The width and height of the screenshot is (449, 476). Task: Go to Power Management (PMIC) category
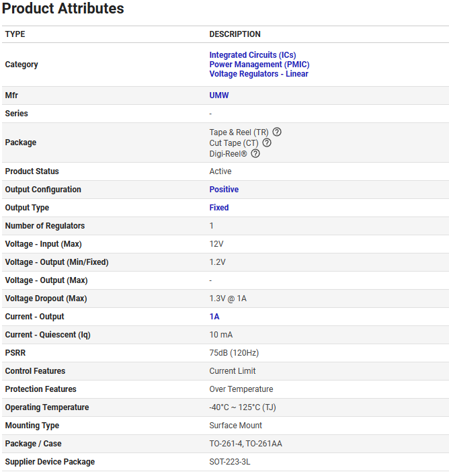tap(259, 65)
